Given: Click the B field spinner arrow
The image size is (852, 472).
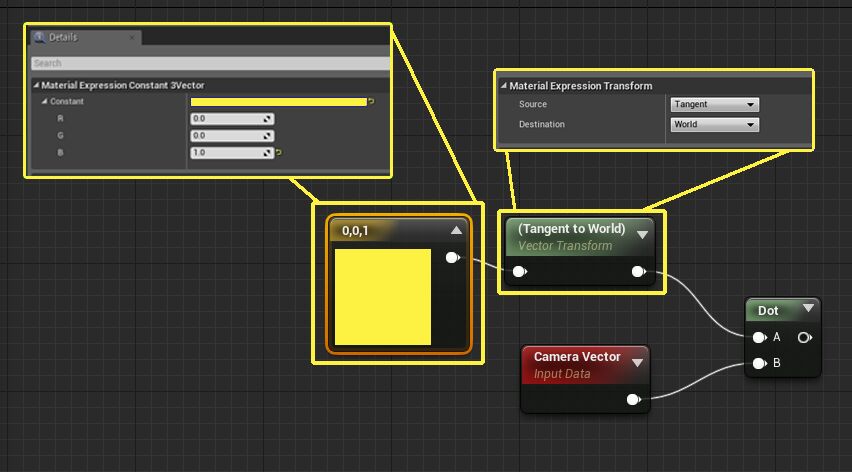Looking at the screenshot, I should (267, 153).
